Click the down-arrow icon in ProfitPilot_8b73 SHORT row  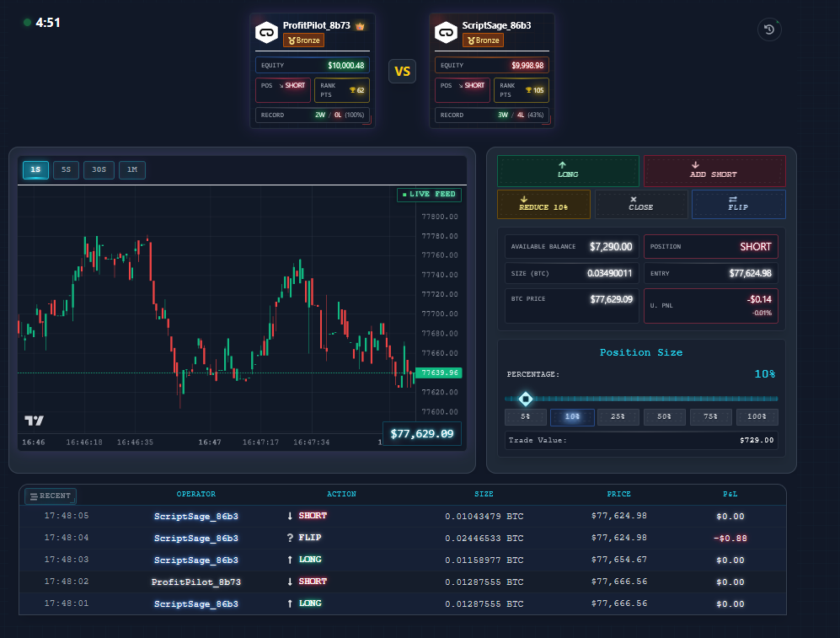[290, 582]
